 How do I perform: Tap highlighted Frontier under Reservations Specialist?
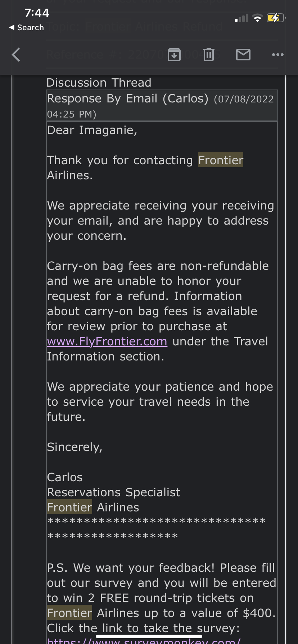pos(69,507)
